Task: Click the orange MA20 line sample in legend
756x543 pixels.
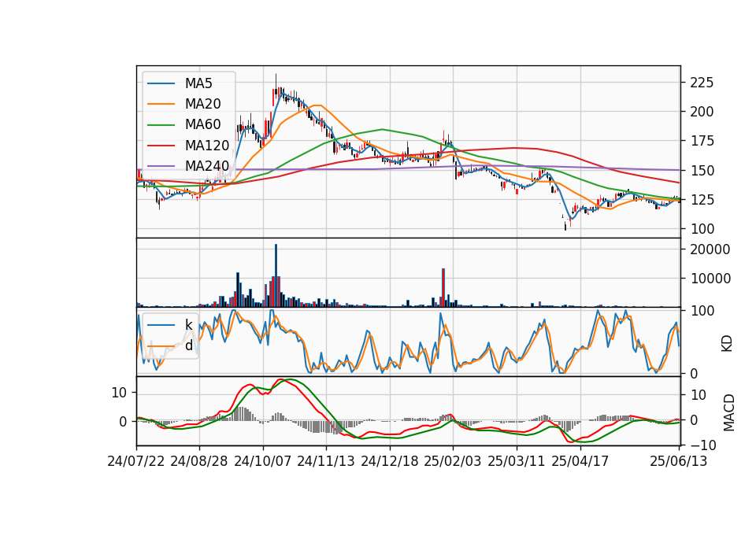Action: pos(161,104)
